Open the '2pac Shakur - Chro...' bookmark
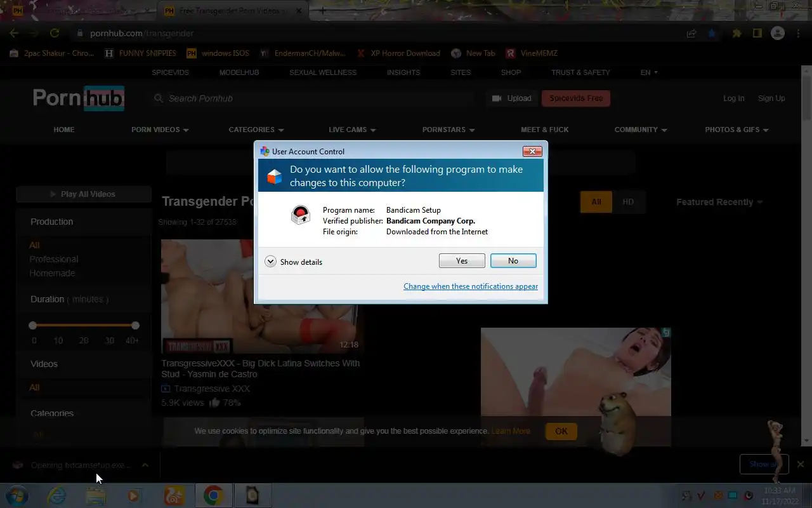The height and width of the screenshot is (508, 812). click(x=52, y=53)
